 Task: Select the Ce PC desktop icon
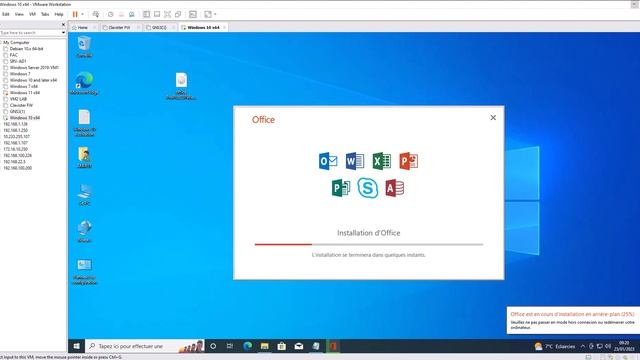(x=84, y=194)
